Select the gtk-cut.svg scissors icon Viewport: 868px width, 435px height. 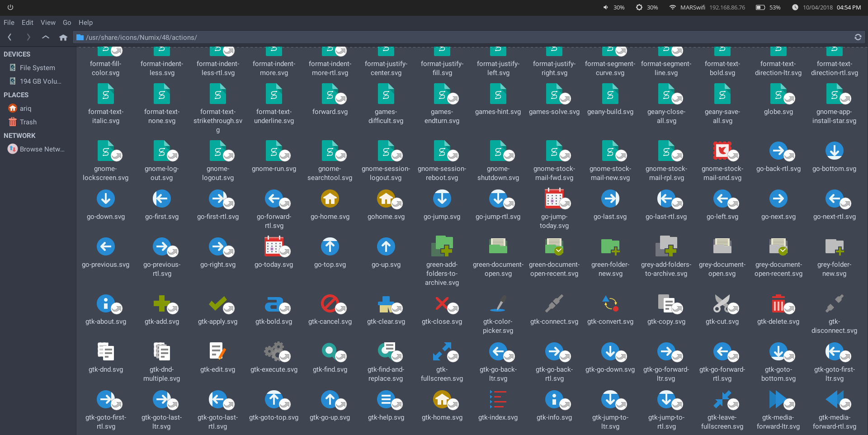click(722, 304)
